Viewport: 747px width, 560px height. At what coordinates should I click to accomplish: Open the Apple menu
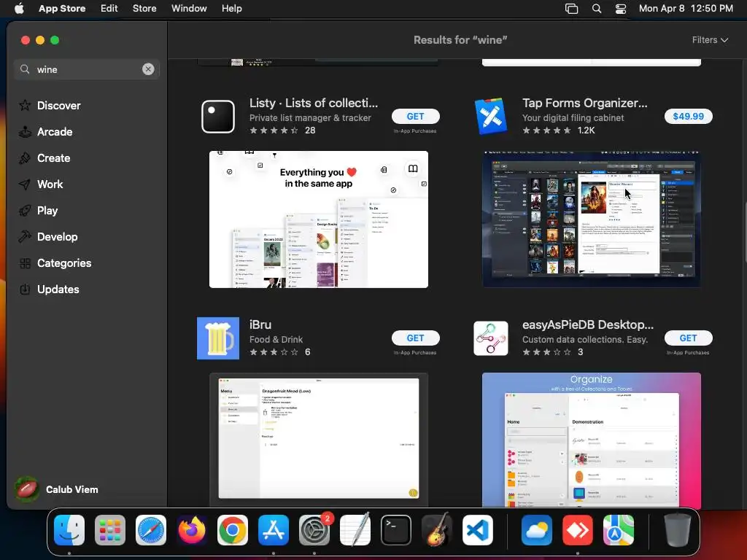tap(19, 9)
